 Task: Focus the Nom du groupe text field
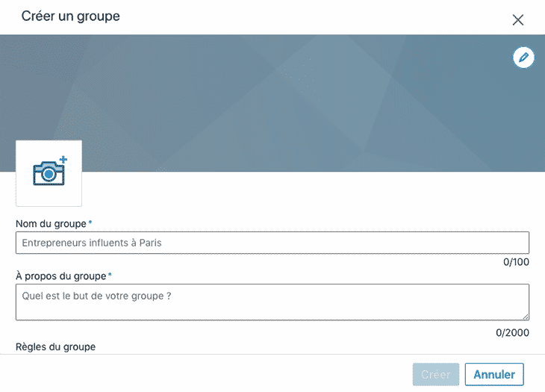tap(272, 243)
